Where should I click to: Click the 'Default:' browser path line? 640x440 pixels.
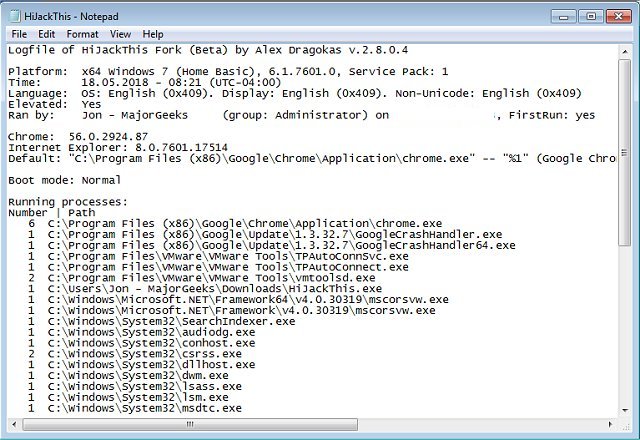point(312,158)
